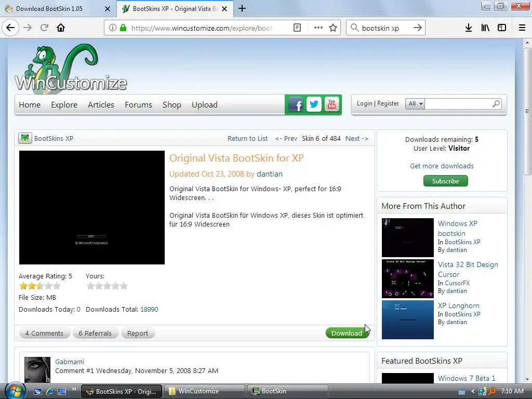Open Vista 32 Bit Design Cursor thumbnail
This screenshot has height=399, width=532.
(x=407, y=278)
